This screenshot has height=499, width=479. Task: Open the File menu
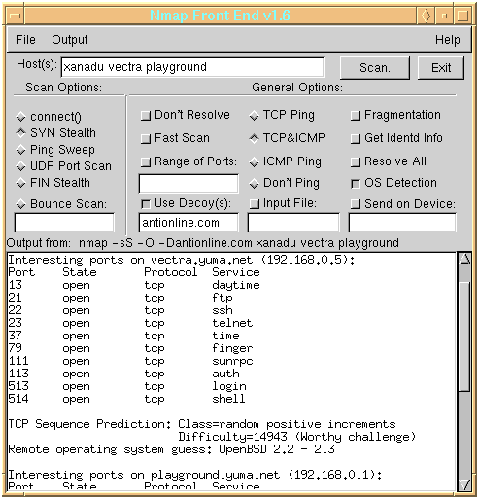(x=26, y=40)
